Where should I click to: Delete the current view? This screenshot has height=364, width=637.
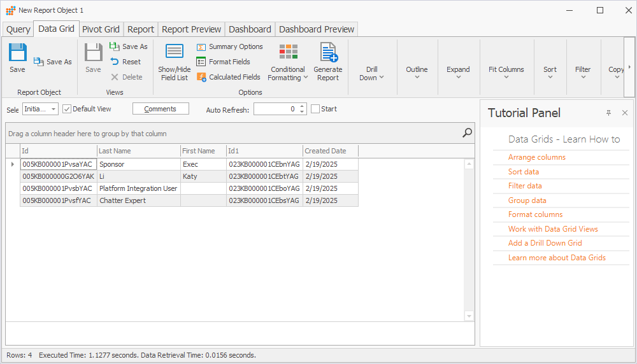tap(126, 77)
